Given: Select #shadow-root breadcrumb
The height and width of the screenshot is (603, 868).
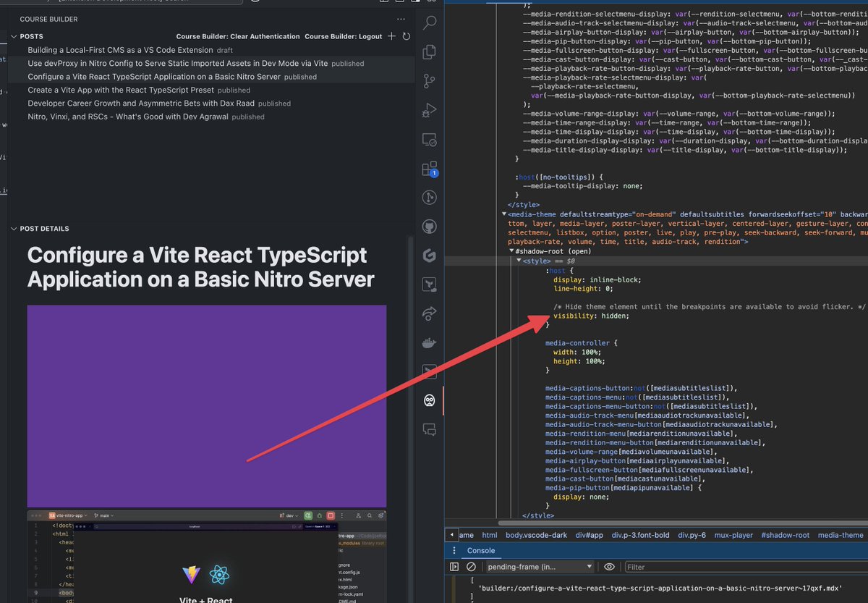Looking at the screenshot, I should (785, 535).
